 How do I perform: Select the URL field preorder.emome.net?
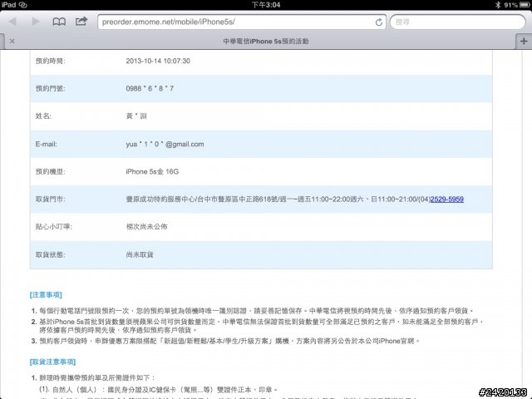[x=242, y=22]
